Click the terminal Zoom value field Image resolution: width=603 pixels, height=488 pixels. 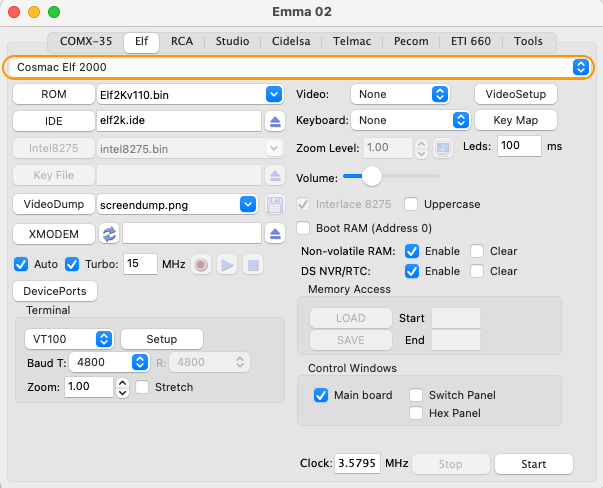(x=89, y=387)
